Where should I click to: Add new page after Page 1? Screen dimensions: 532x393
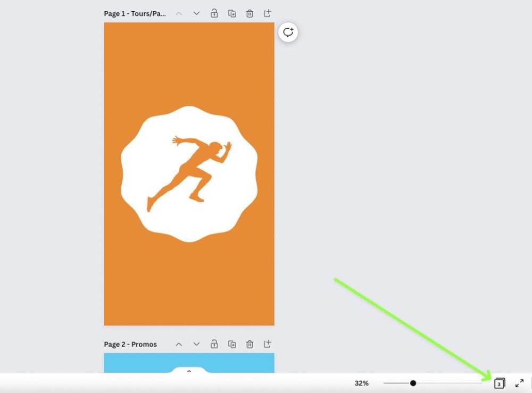click(268, 13)
